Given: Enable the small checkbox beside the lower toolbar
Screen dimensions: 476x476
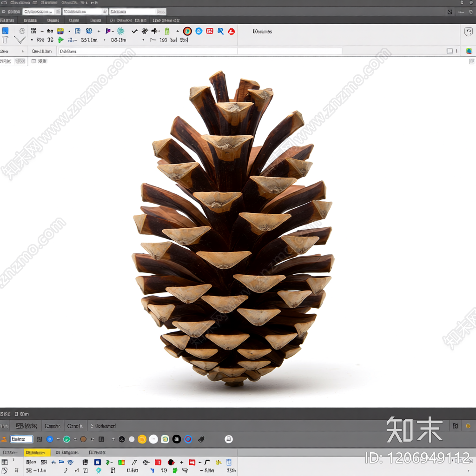Looking at the screenshot, I should (33, 61).
